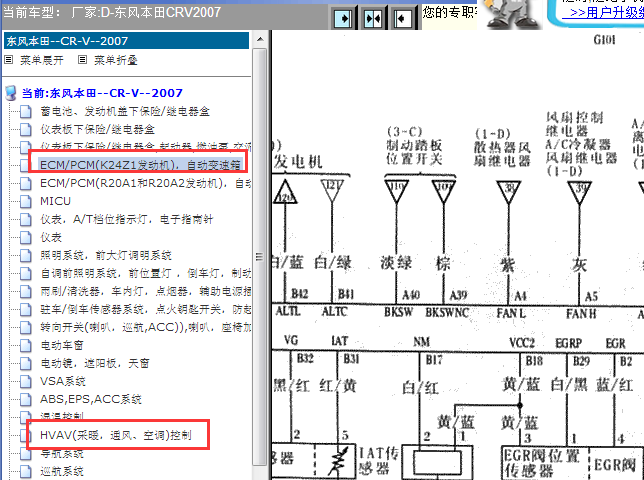Open HVAV(采暖，通风、空调)控制 entry
This screenshot has width=644, height=480.
click(116, 435)
